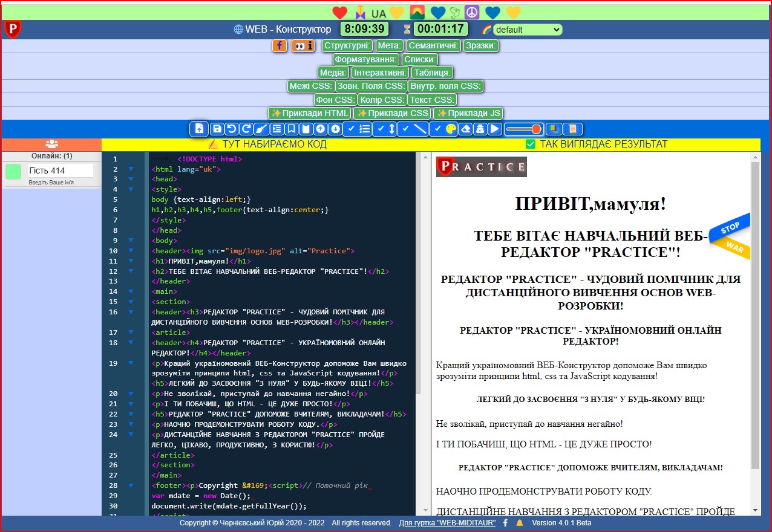Click the Внутр. поля CSS button
The image size is (772, 532).
[x=446, y=86]
